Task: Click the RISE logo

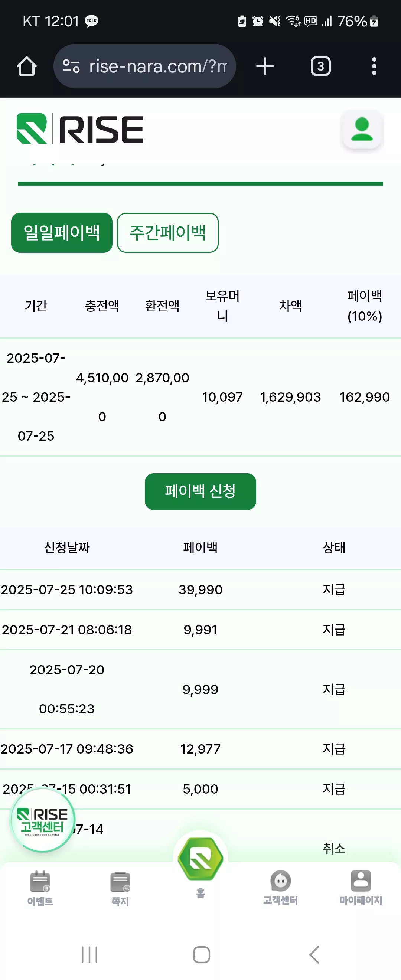Action: tap(80, 128)
